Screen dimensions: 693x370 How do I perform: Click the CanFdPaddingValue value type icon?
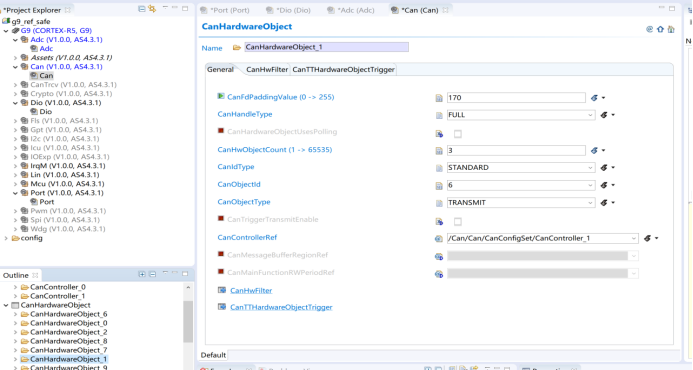439,98
